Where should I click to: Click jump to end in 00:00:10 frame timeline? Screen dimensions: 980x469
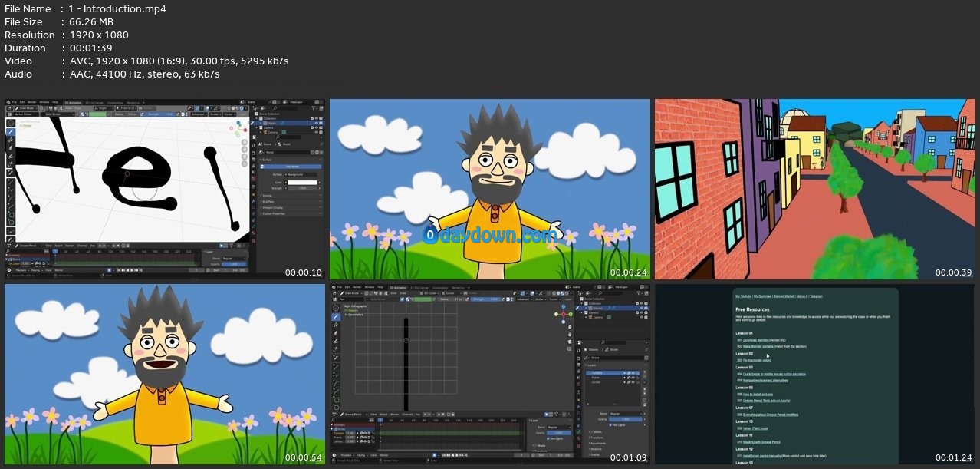(140, 270)
